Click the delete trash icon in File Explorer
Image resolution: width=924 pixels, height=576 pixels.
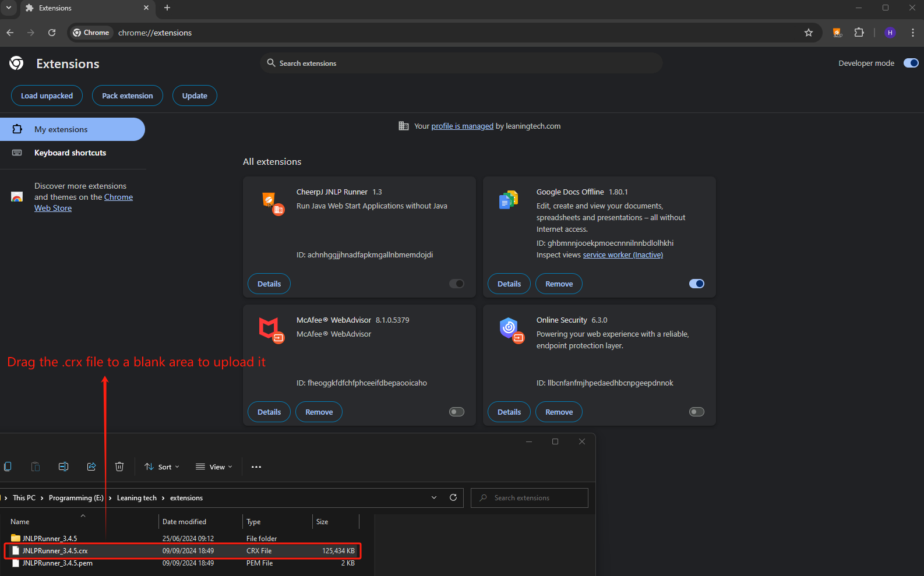coord(119,467)
